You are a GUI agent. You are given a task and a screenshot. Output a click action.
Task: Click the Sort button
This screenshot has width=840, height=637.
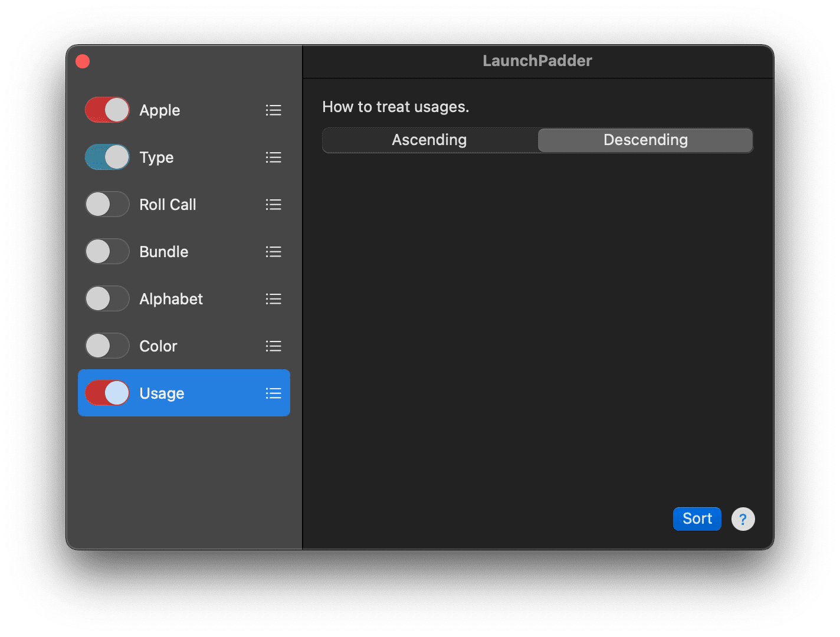tap(697, 519)
